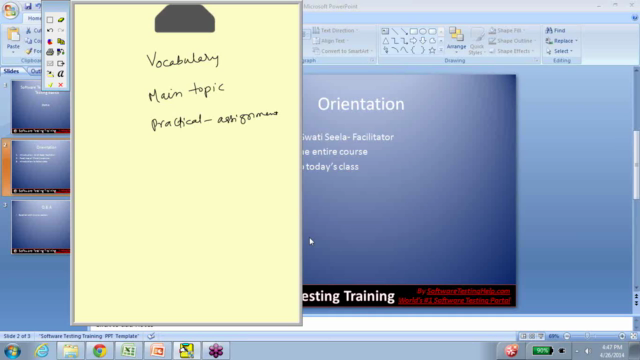Switch to the Outline pane tab
The image size is (640, 360).
click(35, 71)
